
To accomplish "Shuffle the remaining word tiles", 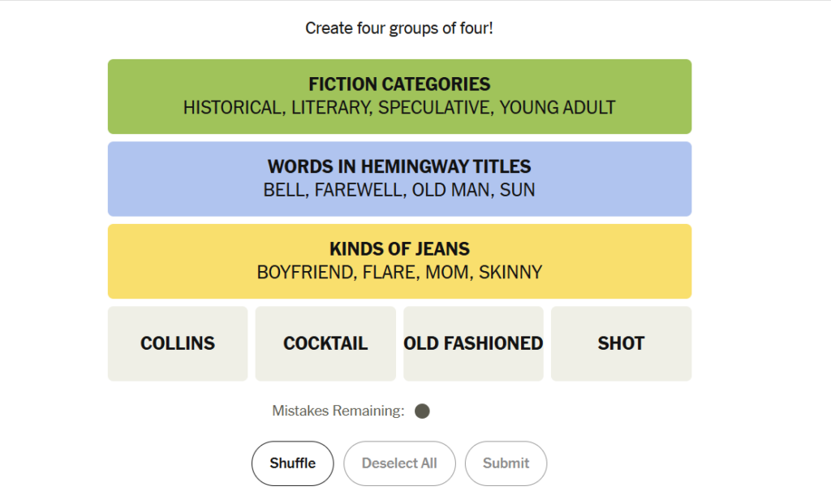I will [292, 463].
